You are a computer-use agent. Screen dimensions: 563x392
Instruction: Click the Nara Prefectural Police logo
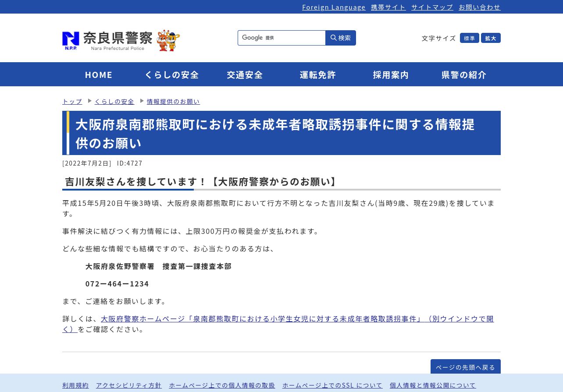107,41
